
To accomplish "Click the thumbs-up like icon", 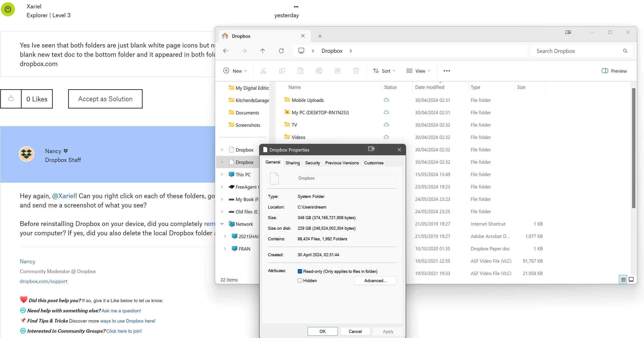I will tap(11, 99).
